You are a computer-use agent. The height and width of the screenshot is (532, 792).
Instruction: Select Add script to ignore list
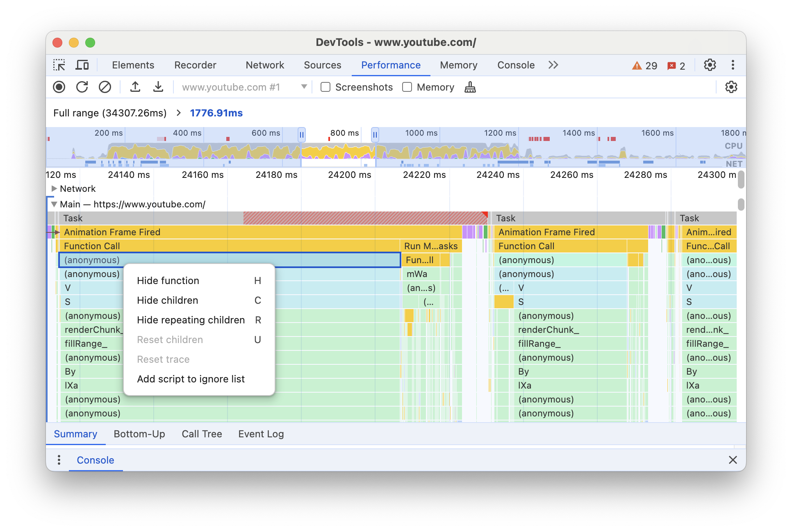click(191, 378)
